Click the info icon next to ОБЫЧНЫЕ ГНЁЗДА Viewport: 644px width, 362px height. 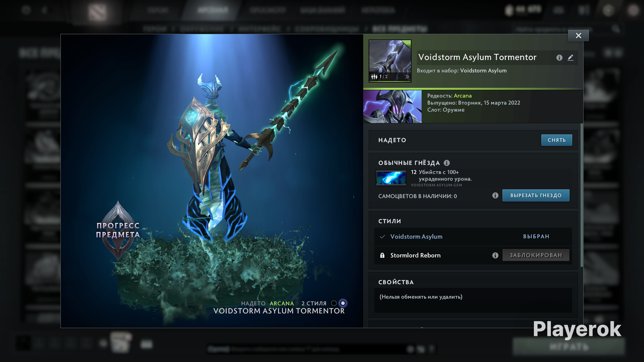click(447, 163)
